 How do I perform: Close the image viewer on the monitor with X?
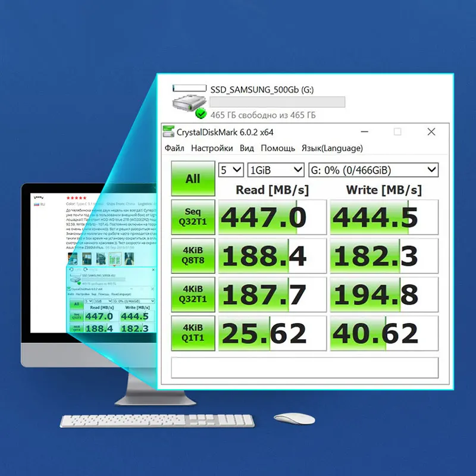[154, 270]
